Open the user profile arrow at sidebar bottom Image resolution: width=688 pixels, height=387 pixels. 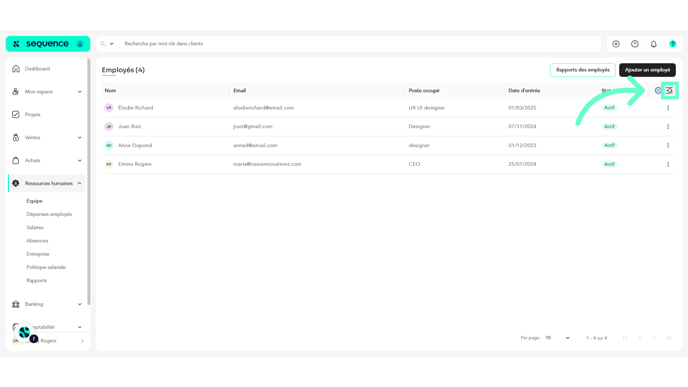tap(82, 341)
